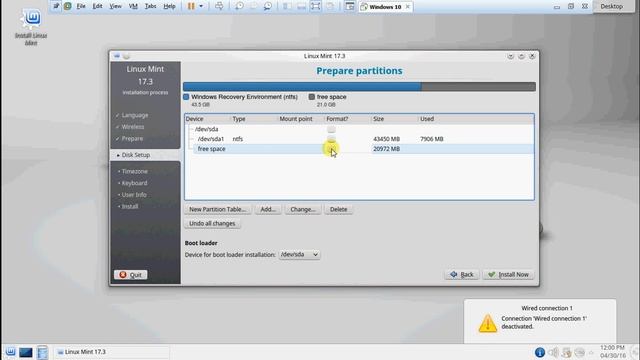Viewport: 640px width, 360px height.
Task: Click the green circular icon beside the pin
Action: 68,6
